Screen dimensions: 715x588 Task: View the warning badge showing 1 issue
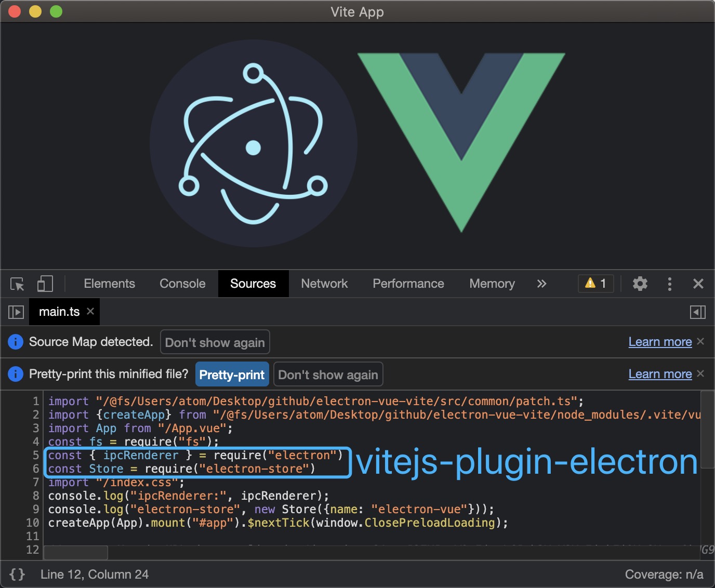point(595,284)
